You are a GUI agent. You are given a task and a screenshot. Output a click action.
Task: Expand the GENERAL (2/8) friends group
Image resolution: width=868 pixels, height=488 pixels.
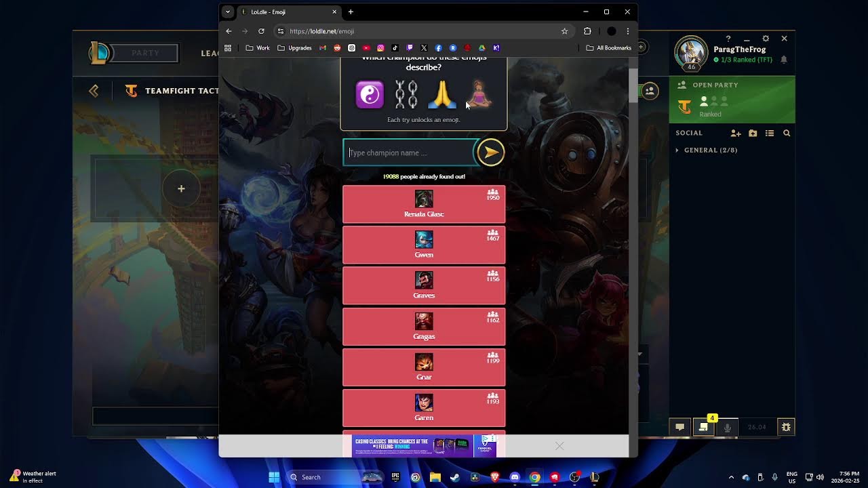(707, 150)
